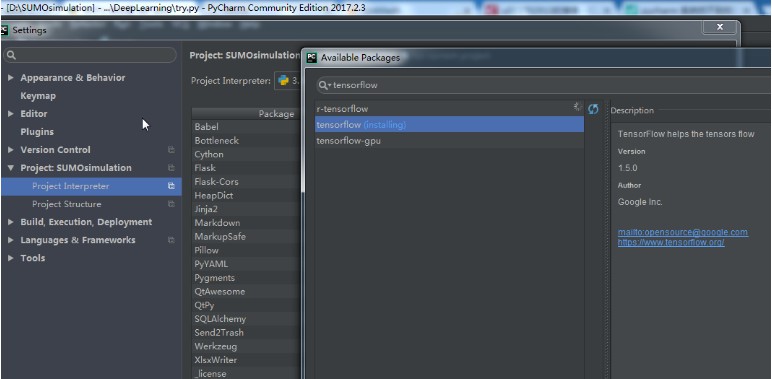Image resolution: width=772 pixels, height=379 pixels.
Task: Expand the Editor settings section
Action: [x=11, y=114]
